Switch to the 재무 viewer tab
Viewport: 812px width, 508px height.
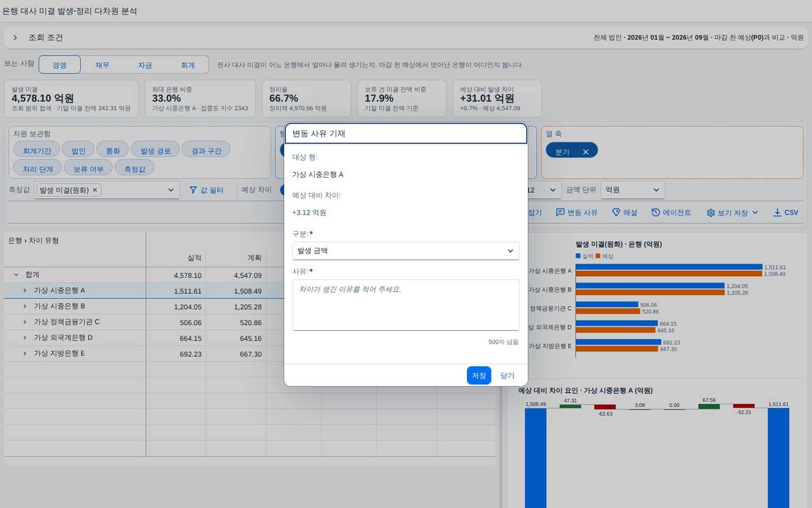(x=102, y=65)
